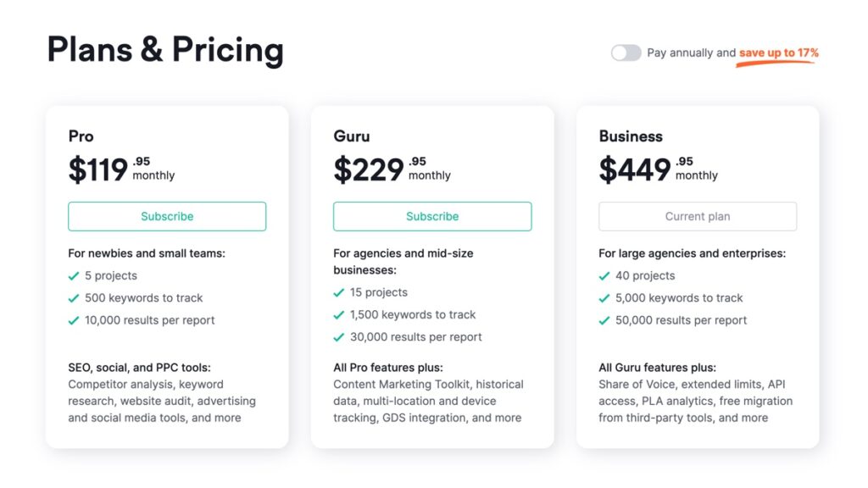Click the save up to 17% link
Screen dimensions: 868x488
pyautogui.click(x=778, y=53)
